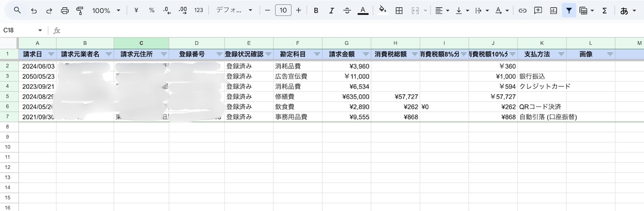Click cell containing 飲食費
This screenshot has width=644, height=211.
click(298, 107)
